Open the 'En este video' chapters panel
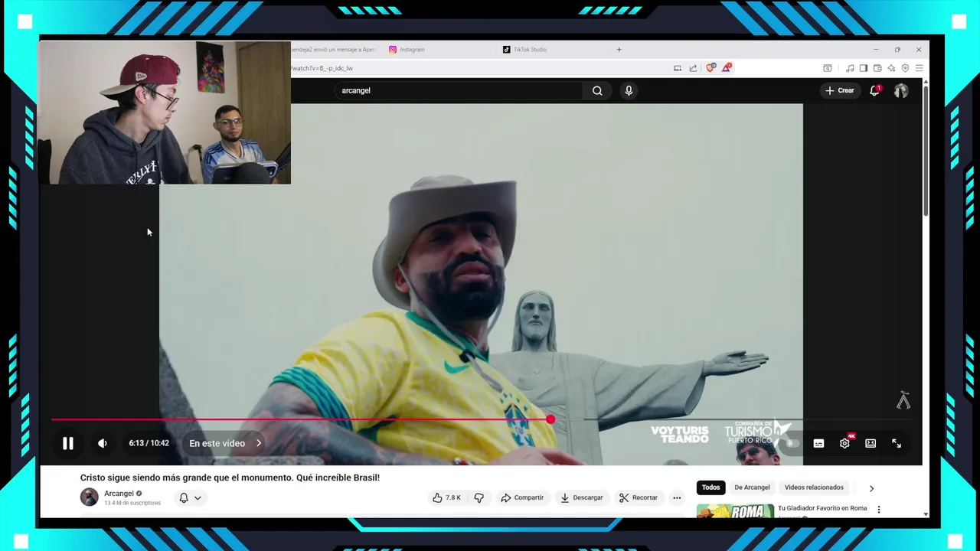 point(225,443)
